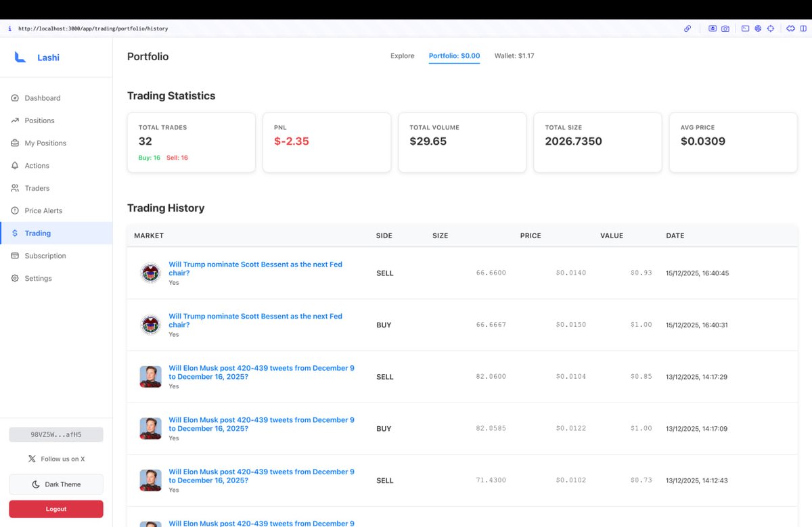
Task: Click the Fed seal image in the SELL Bessent row
Action: [x=150, y=273]
